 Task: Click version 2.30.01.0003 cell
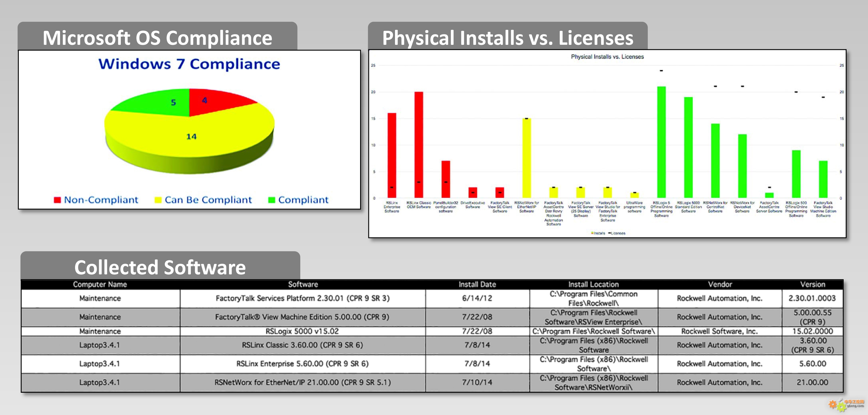(x=812, y=298)
